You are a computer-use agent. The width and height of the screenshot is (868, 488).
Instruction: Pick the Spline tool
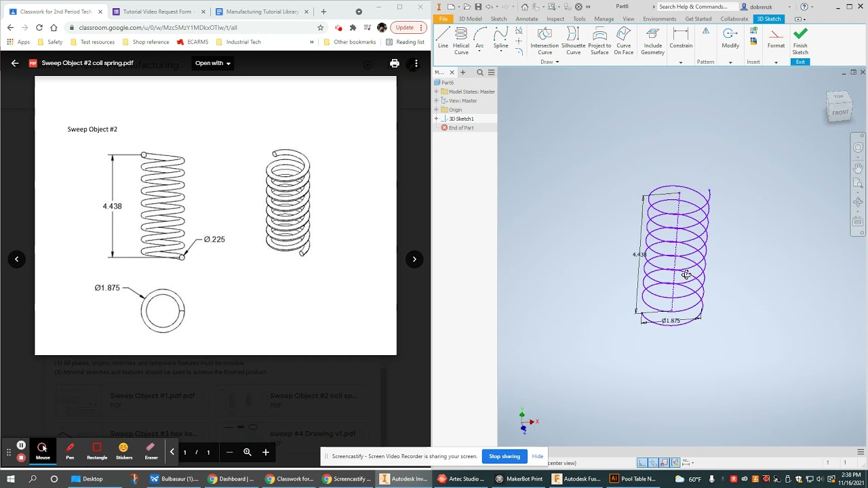pyautogui.click(x=500, y=38)
